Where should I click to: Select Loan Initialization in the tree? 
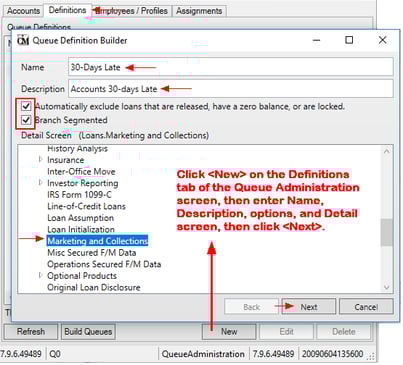coord(81,229)
